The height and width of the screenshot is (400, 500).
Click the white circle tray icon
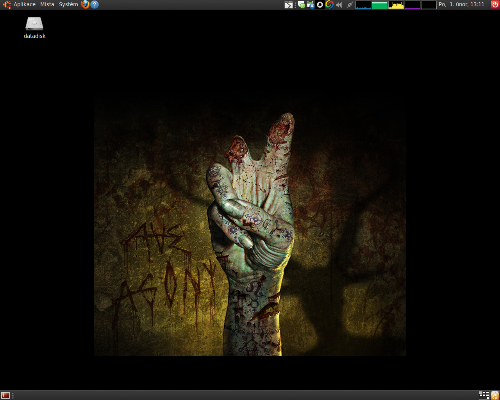point(320,5)
